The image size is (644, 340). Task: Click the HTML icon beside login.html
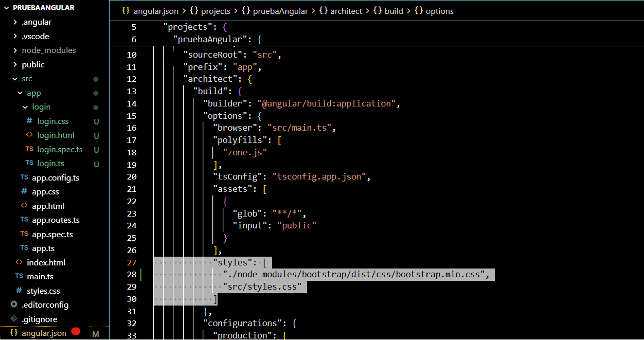(x=29, y=135)
